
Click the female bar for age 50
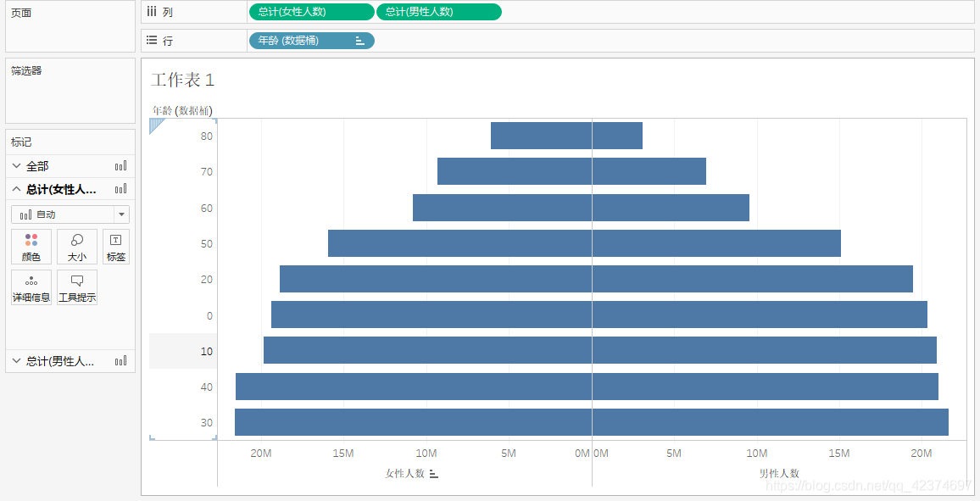460,243
